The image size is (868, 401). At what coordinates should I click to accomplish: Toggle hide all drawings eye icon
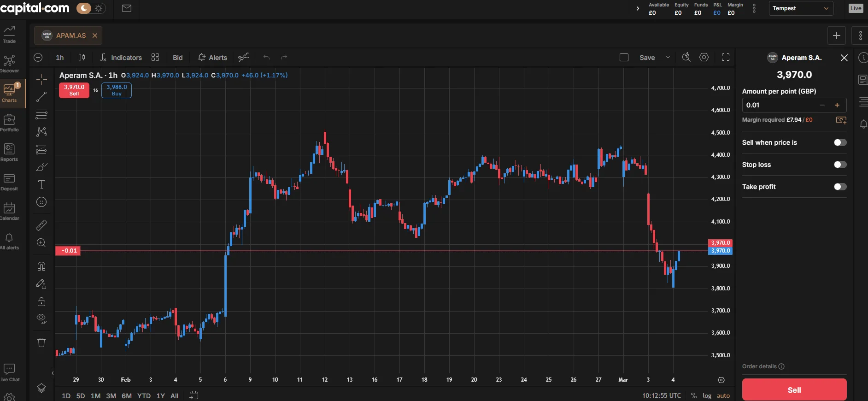coord(41,319)
